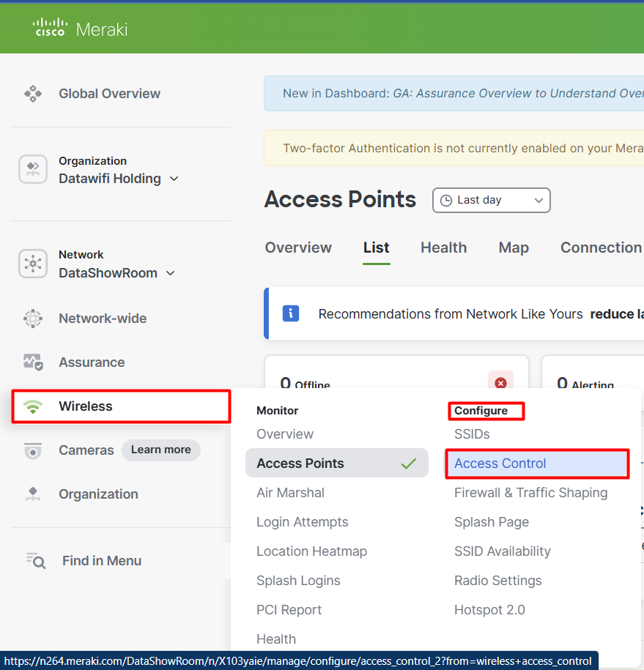
Task: Click the Network label above DataShowRoom
Action: coord(81,255)
